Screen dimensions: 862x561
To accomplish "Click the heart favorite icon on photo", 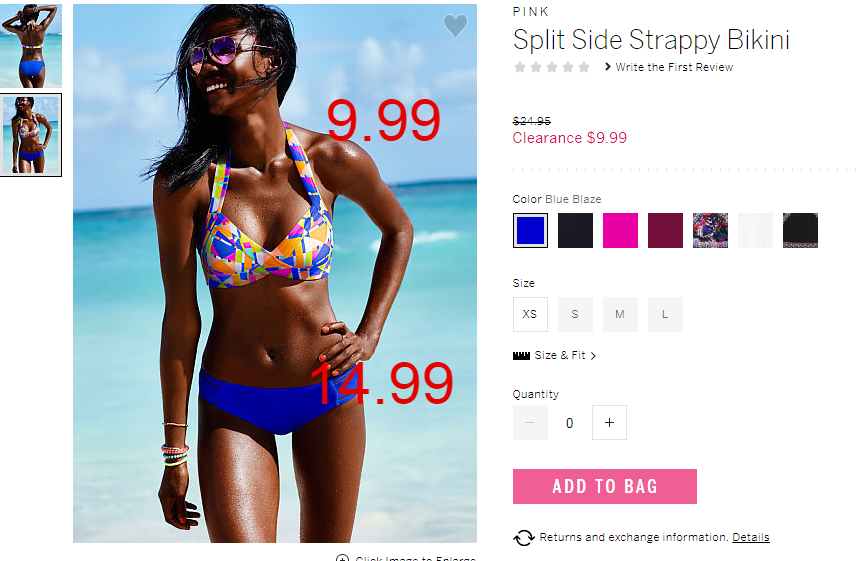I will [x=455, y=26].
